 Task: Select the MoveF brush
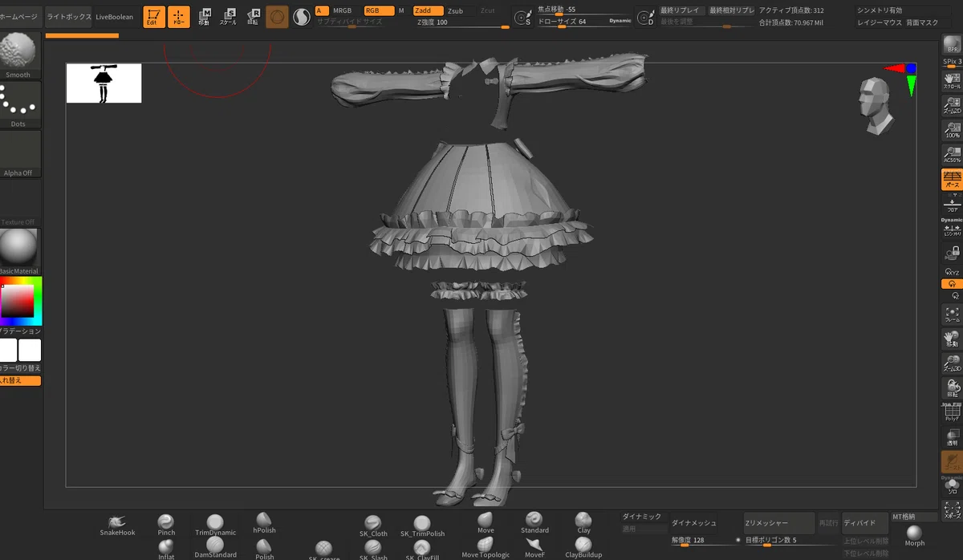coord(534,549)
